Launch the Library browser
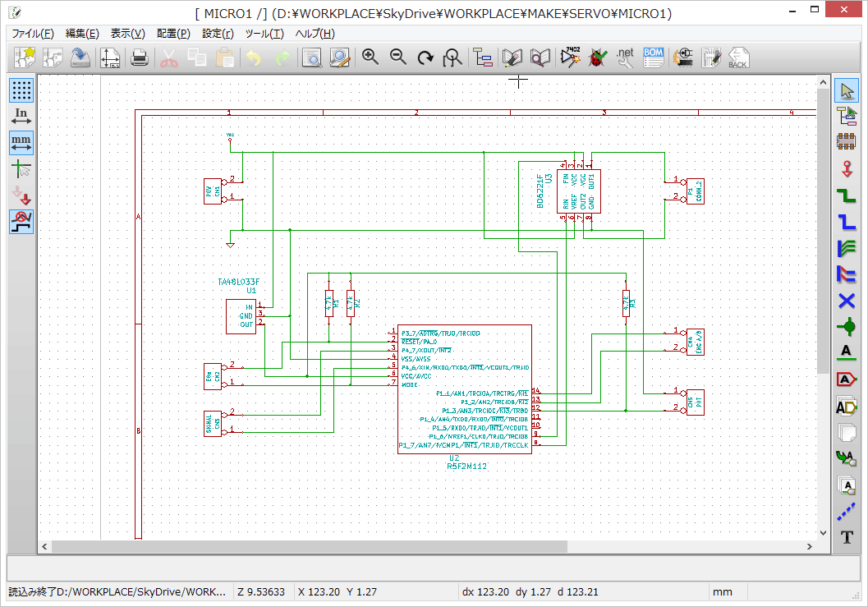 point(540,57)
